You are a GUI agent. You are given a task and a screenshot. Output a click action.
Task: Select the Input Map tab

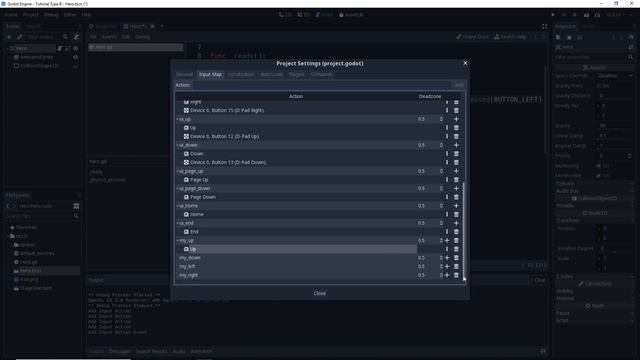[x=210, y=74]
